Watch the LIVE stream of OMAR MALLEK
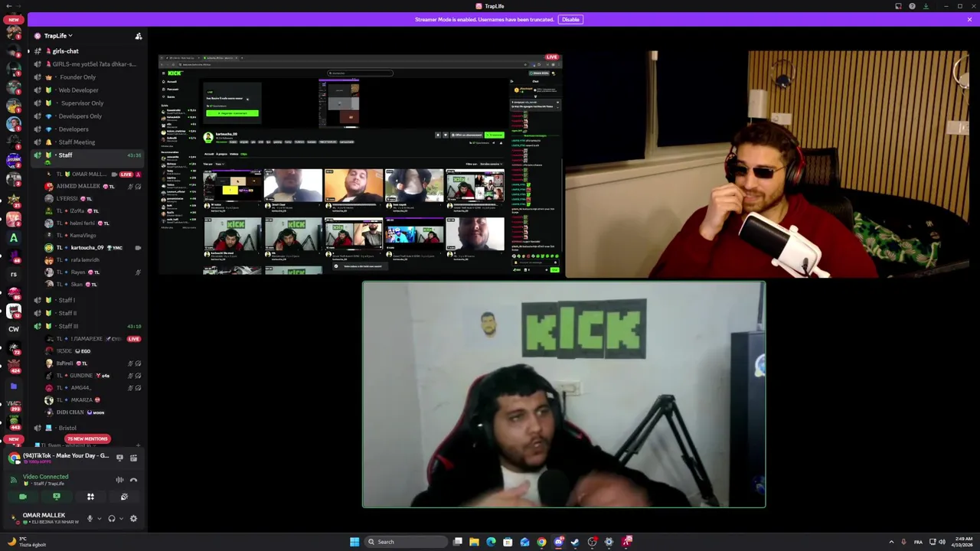This screenshot has height=551, width=980. 126,174
